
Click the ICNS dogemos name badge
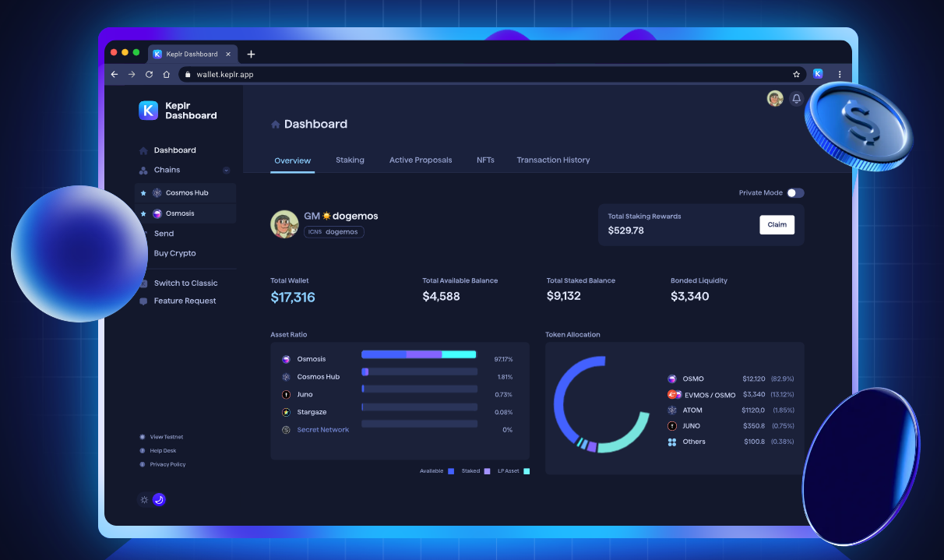click(x=334, y=232)
